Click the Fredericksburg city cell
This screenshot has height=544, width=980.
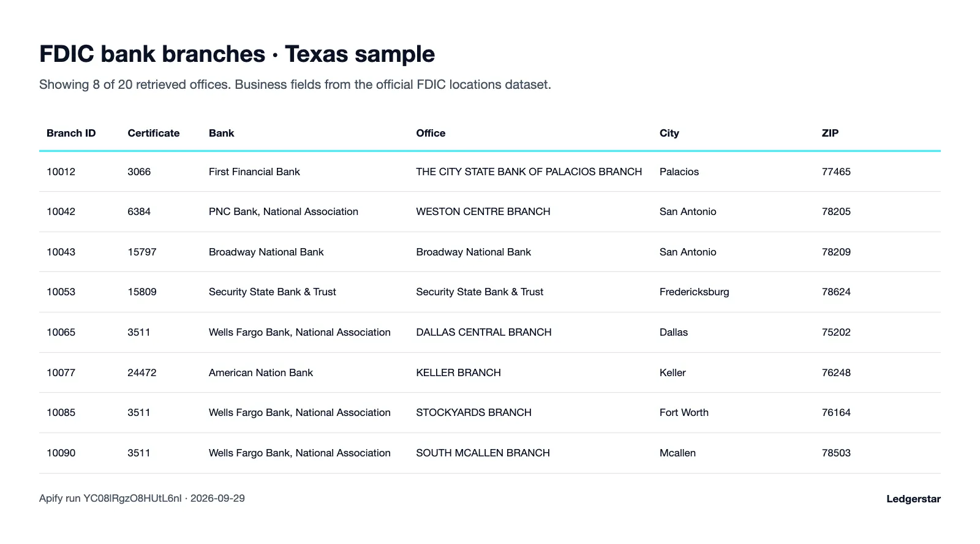tap(695, 292)
